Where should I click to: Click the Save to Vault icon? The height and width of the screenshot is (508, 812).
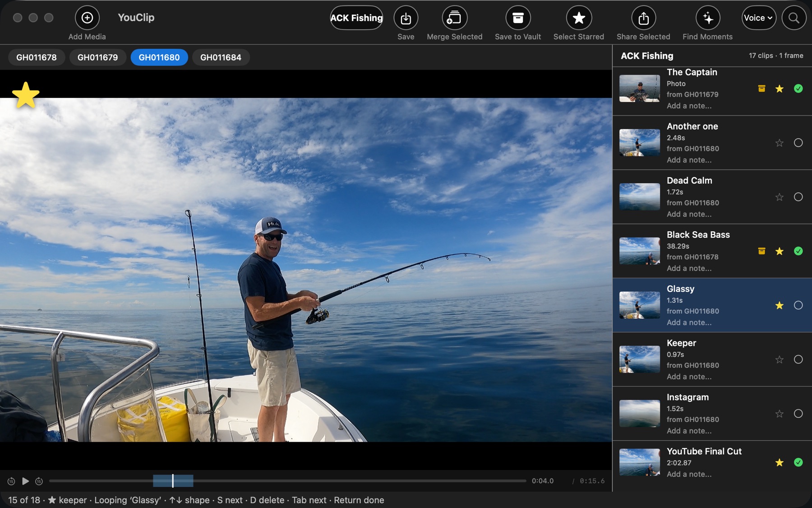point(518,18)
